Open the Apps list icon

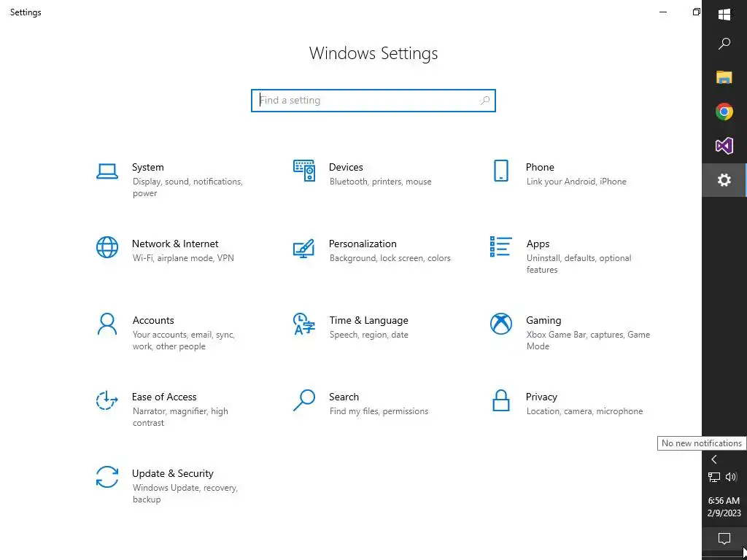(500, 246)
